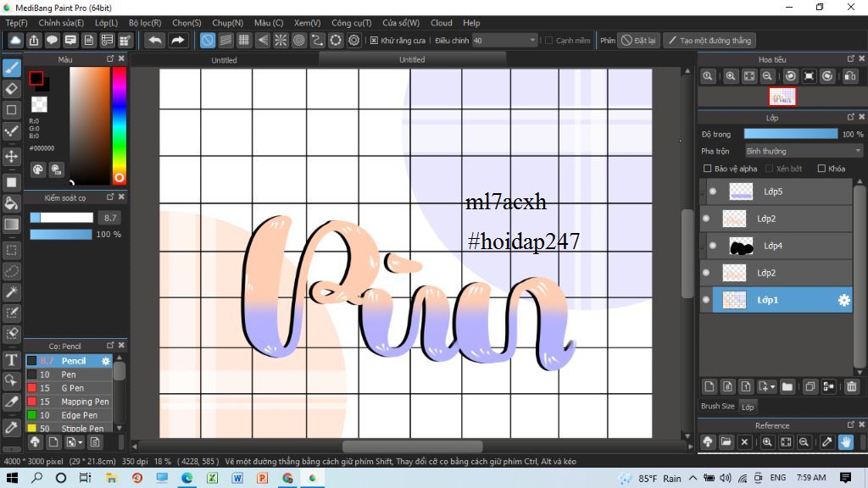Toggle Khử răng cưa checkbox
Screen dimensions: 868x488
(374, 41)
